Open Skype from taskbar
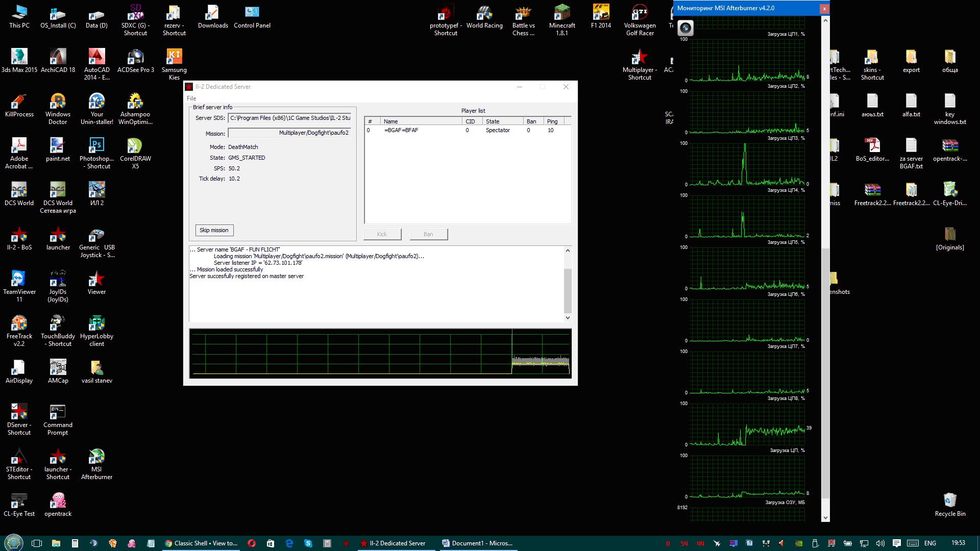The image size is (980, 551). [x=308, y=543]
